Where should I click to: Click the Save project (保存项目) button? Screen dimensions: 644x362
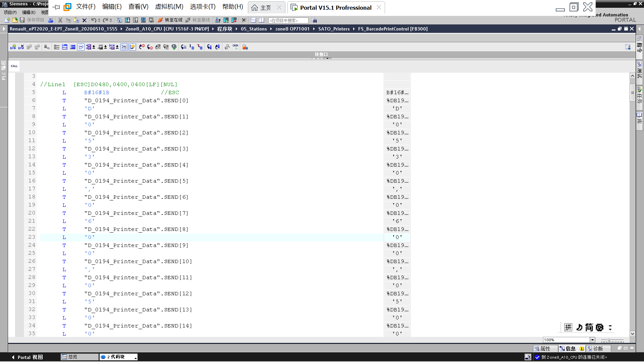[x=32, y=20]
